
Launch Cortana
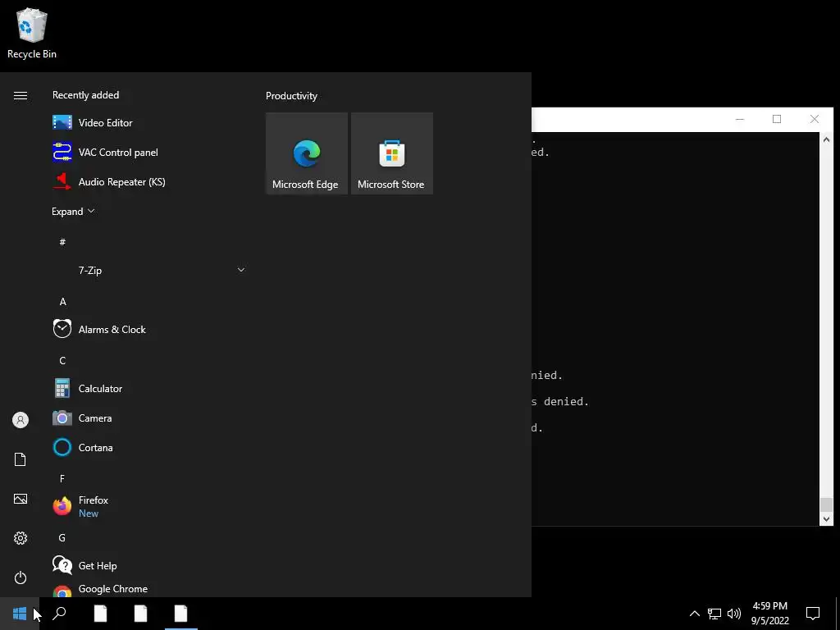tap(149, 447)
